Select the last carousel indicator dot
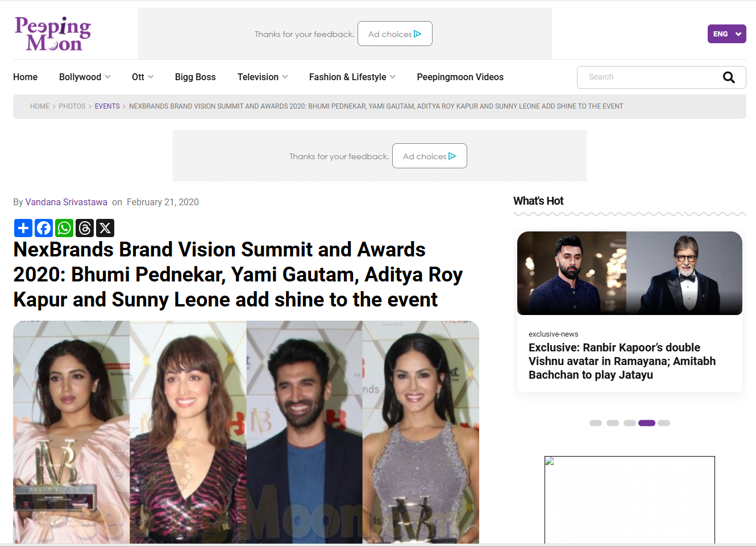The width and height of the screenshot is (756, 547). [x=664, y=423]
